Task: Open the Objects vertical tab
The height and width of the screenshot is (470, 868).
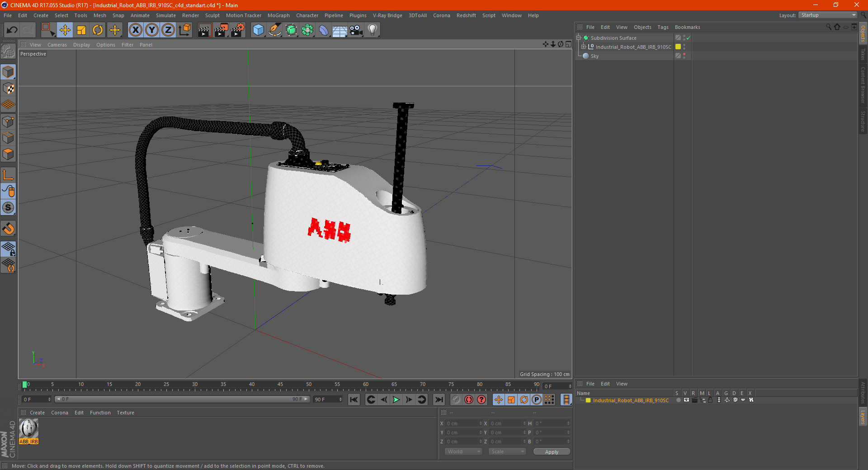Action: [863, 34]
